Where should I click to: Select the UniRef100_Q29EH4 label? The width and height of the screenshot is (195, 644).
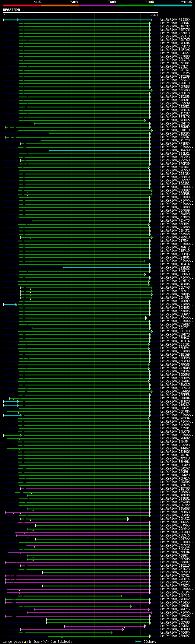click(175, 472)
